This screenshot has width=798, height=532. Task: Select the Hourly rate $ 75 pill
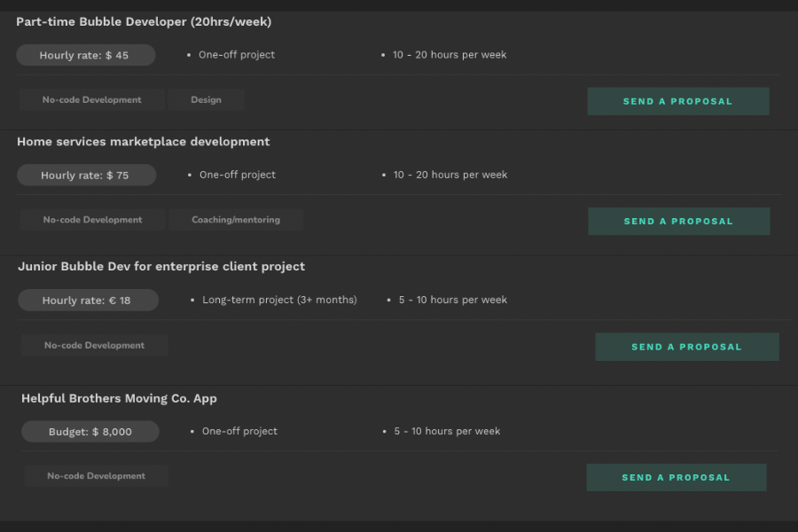click(x=87, y=176)
